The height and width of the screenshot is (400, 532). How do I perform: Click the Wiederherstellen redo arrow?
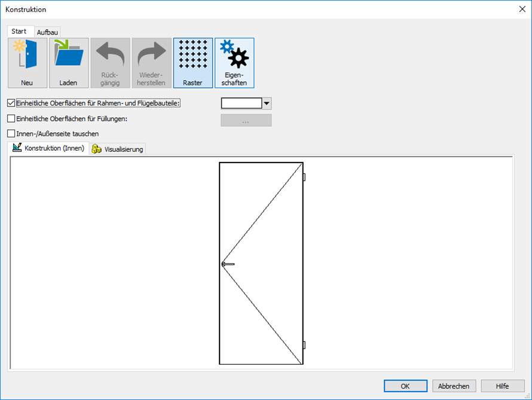152,63
